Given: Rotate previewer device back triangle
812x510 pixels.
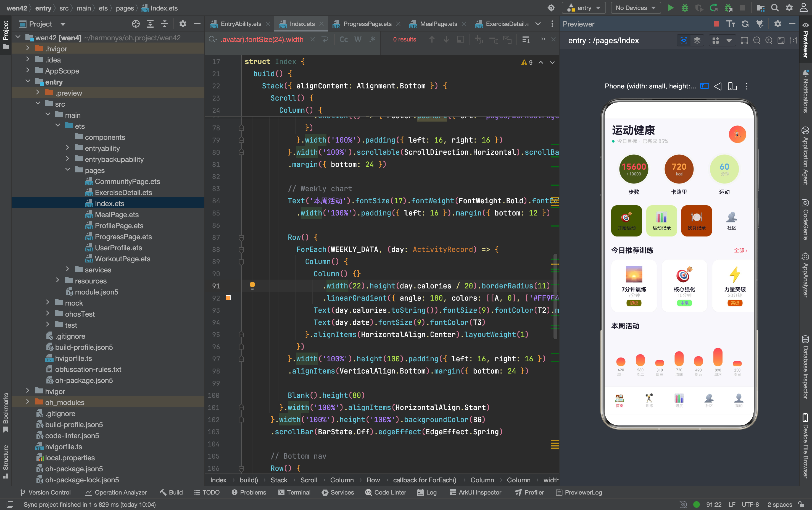Looking at the screenshot, I should click(718, 86).
